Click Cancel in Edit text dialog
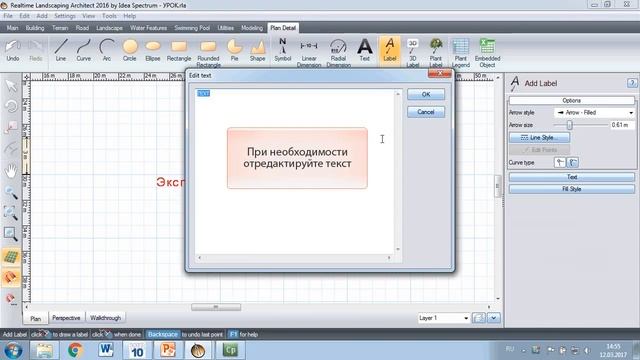640x360 pixels. click(x=426, y=112)
